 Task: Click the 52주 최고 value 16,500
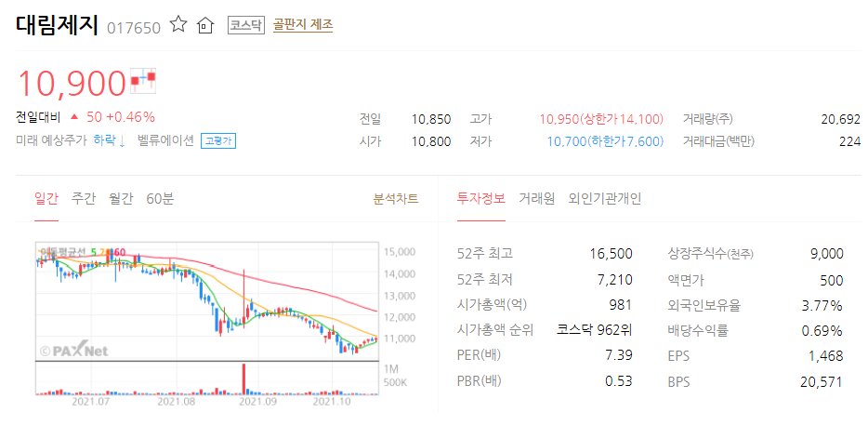(x=612, y=254)
